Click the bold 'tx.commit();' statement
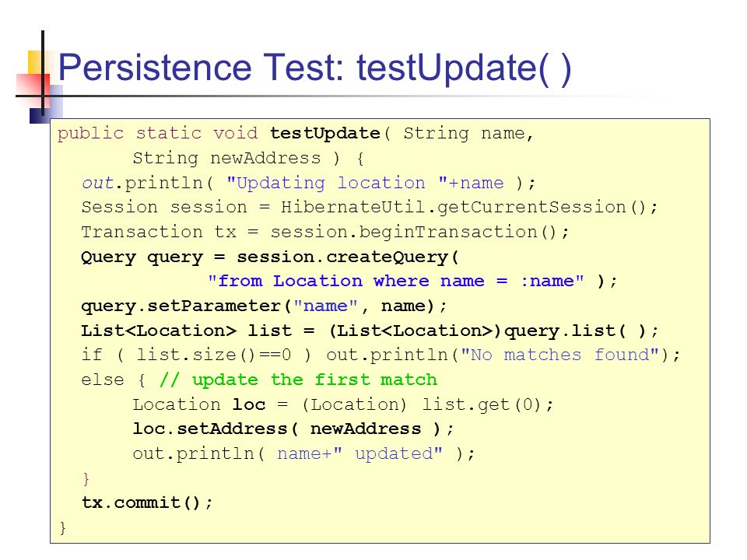The height and width of the screenshot is (560, 747). pos(147,503)
